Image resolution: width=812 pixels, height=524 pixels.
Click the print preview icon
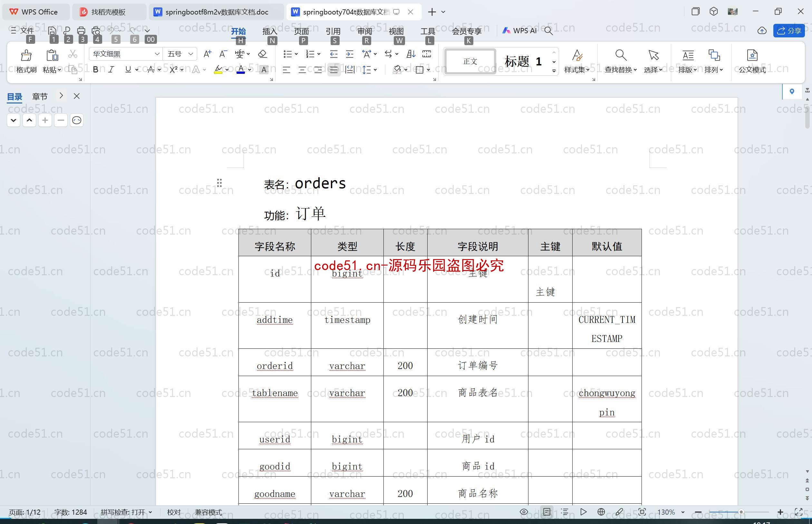[x=96, y=31]
